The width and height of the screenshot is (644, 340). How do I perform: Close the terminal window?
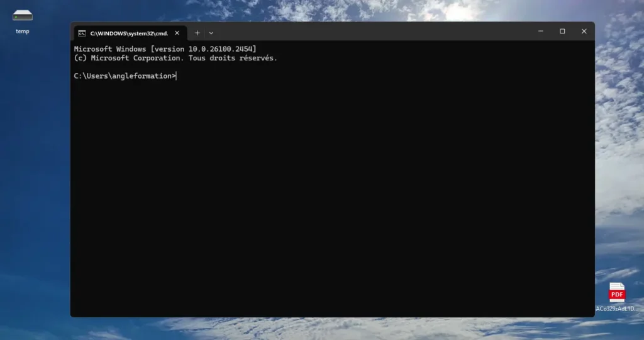[584, 31]
